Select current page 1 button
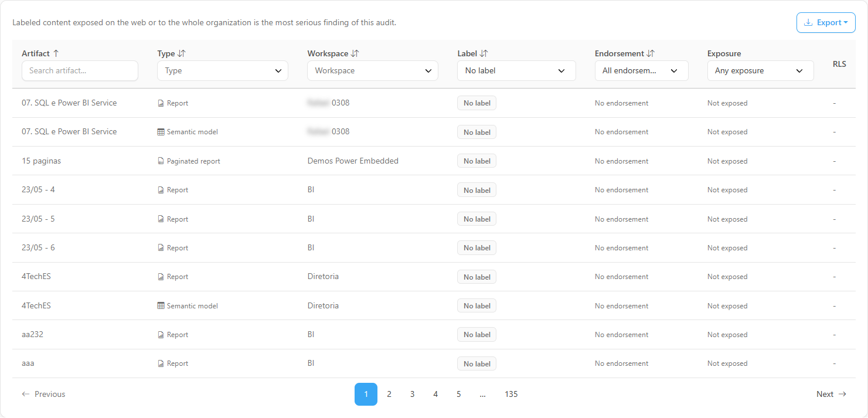The height and width of the screenshot is (418, 868). (x=366, y=395)
